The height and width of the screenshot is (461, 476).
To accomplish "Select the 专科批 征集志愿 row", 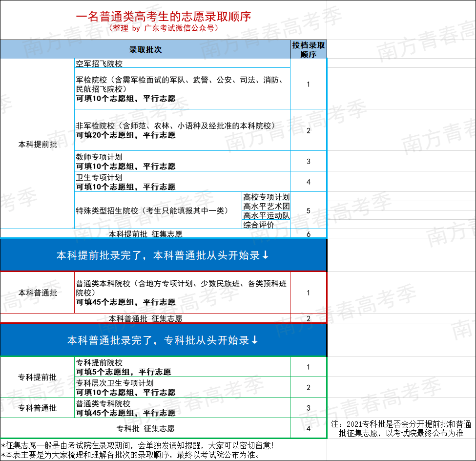I will (145, 428).
